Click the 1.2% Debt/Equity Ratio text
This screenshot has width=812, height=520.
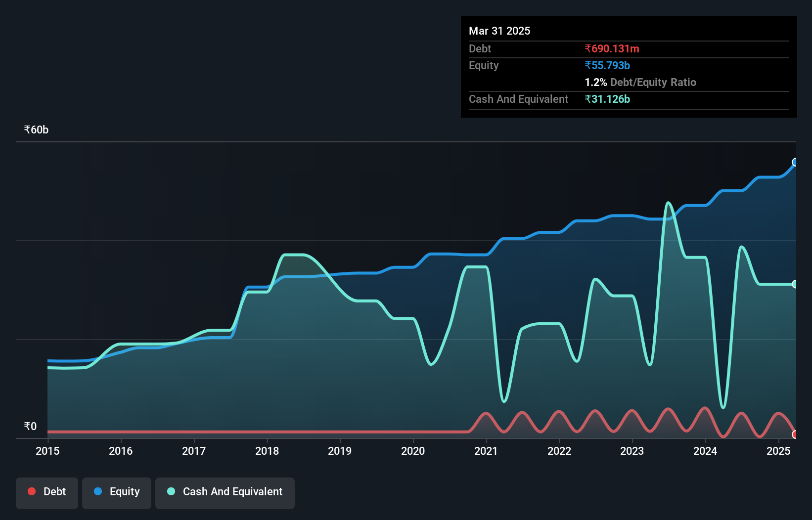[x=640, y=82]
